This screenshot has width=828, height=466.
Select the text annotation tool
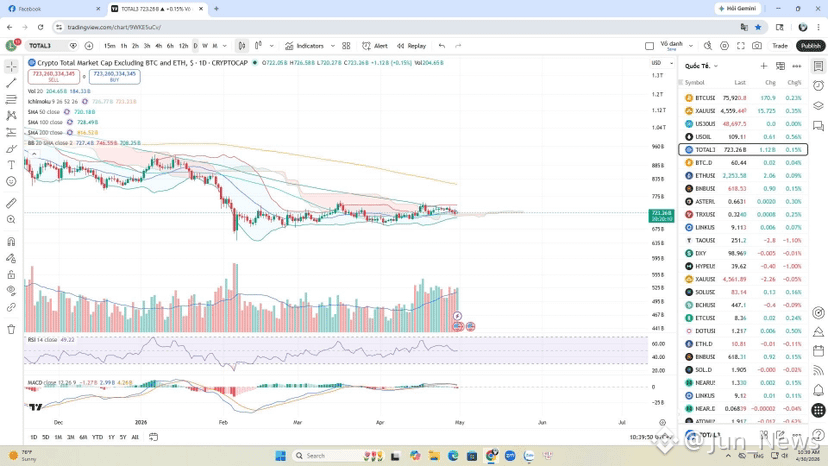11,165
